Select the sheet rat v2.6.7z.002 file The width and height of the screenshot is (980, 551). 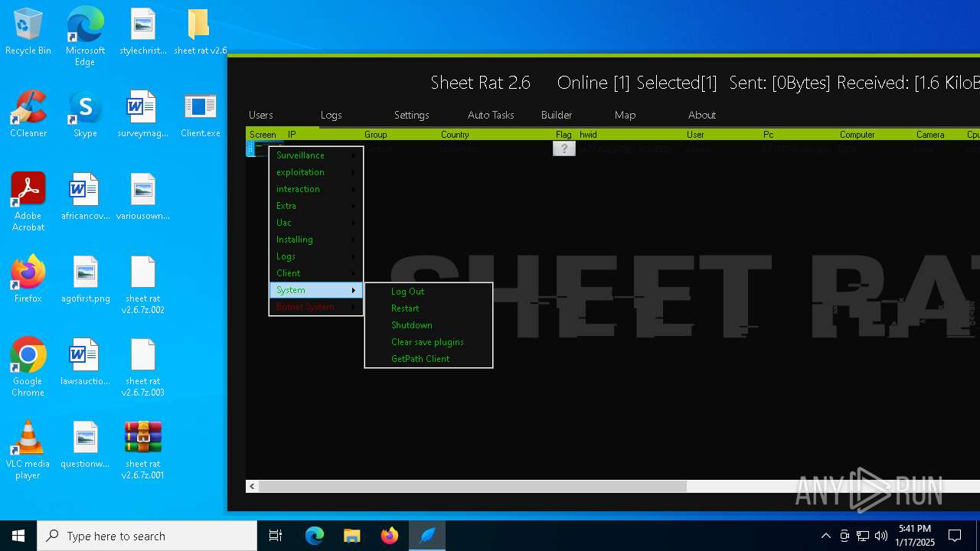143,285
